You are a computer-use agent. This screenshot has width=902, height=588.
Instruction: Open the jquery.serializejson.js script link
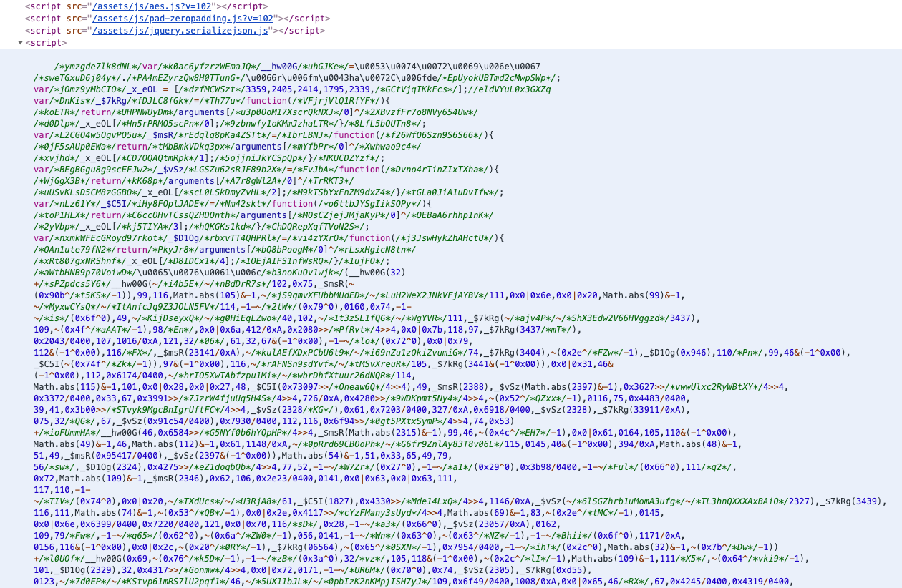[x=179, y=30]
